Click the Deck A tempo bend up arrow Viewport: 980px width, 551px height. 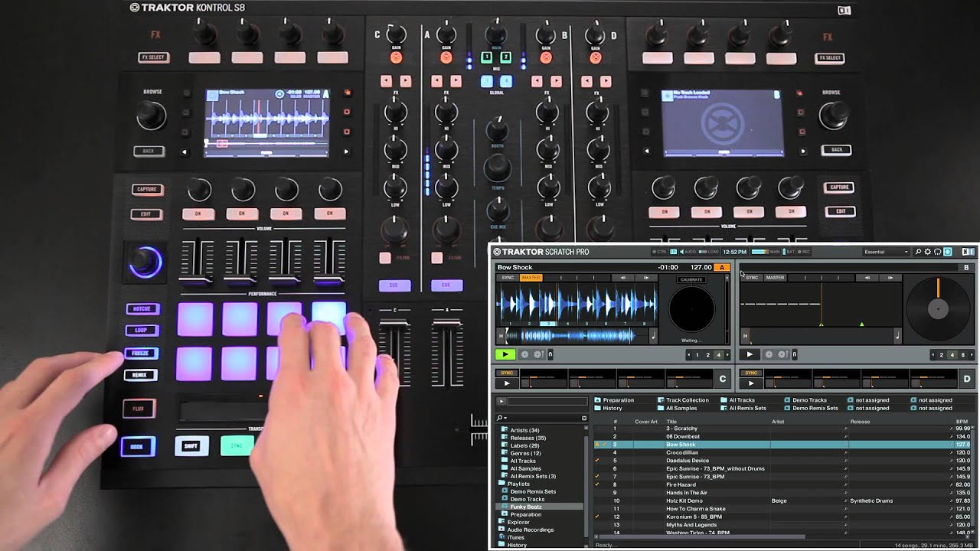pyautogui.click(x=646, y=278)
